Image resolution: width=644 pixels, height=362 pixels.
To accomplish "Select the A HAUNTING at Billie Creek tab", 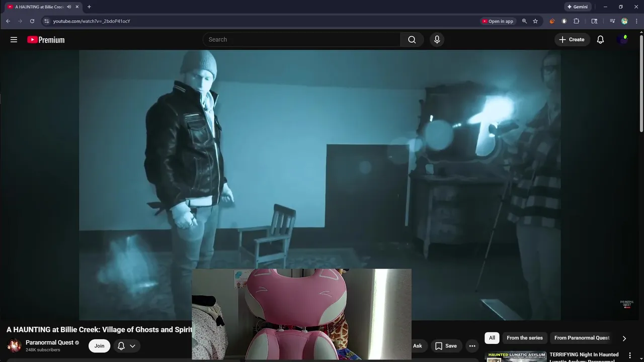I will coord(39,7).
